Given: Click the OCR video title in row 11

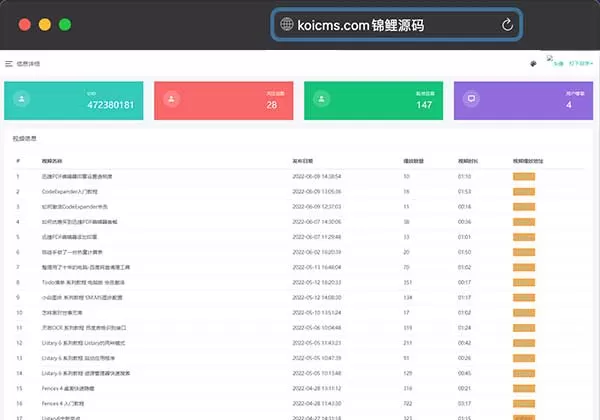Looking at the screenshot, I should pos(84,328).
